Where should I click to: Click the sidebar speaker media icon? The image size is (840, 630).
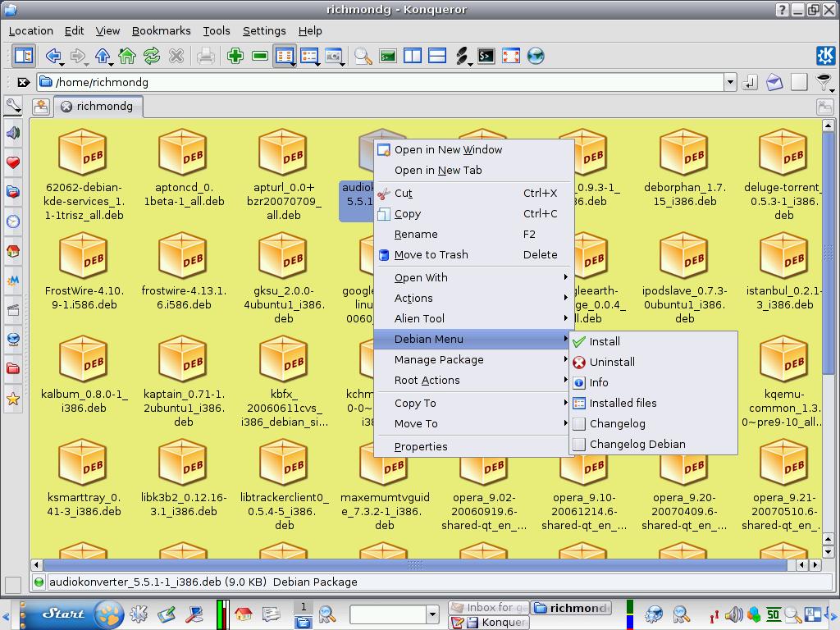tap(13, 132)
